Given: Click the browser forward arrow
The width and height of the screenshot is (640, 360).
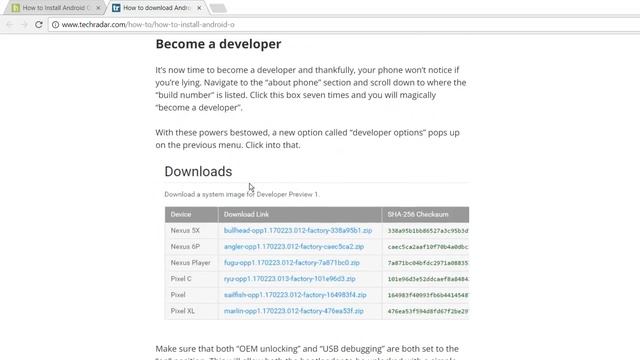Looking at the screenshot, I should 24,24.
